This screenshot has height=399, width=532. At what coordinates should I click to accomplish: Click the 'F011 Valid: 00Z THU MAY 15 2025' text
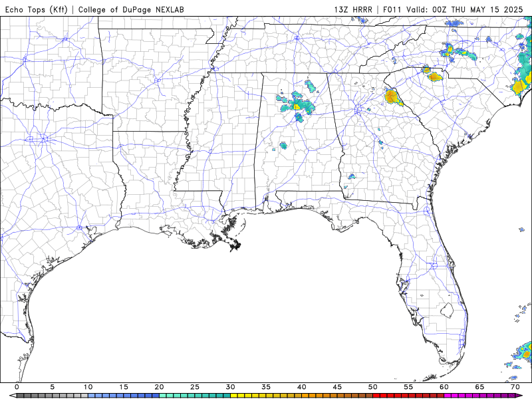tap(453, 9)
